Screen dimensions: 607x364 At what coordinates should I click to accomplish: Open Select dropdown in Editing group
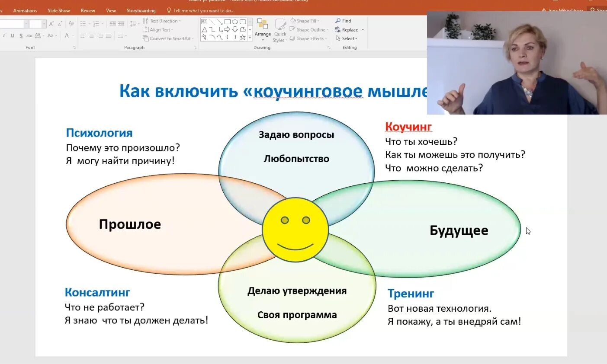coord(347,38)
